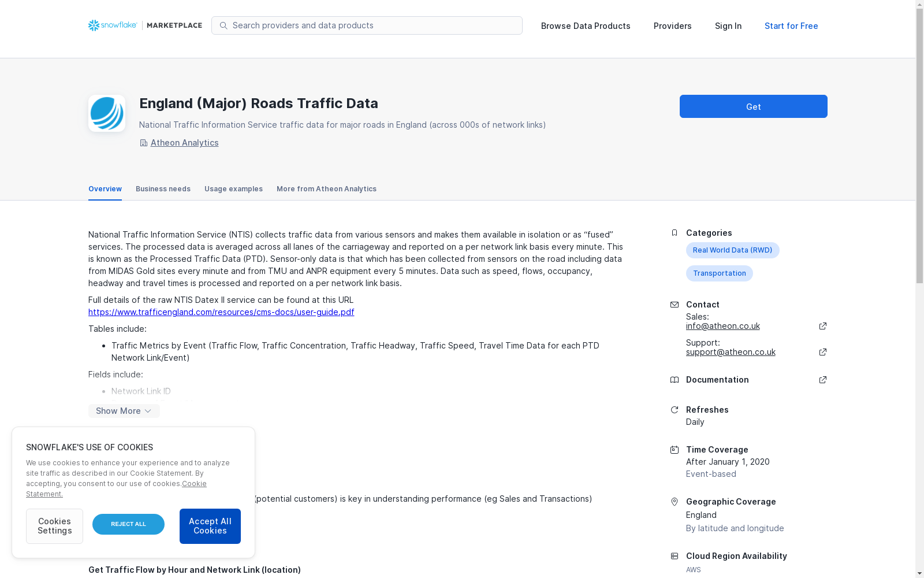Click the Documentation book icon
924x578 pixels.
(674, 380)
